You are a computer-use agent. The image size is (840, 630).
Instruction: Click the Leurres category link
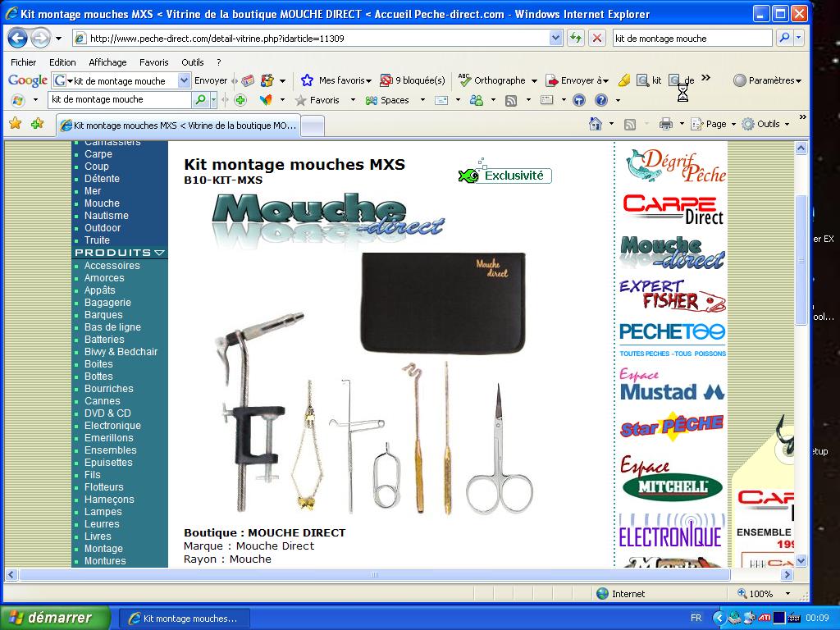[x=102, y=524]
